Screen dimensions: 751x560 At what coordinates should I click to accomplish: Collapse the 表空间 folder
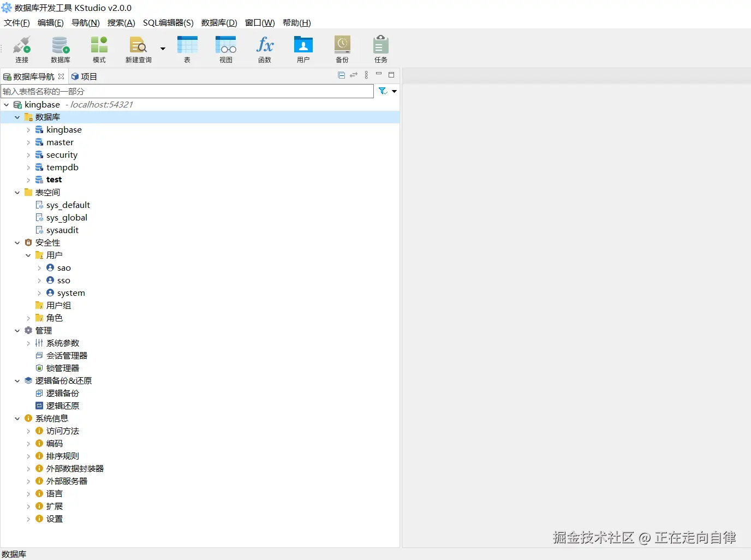coord(17,193)
